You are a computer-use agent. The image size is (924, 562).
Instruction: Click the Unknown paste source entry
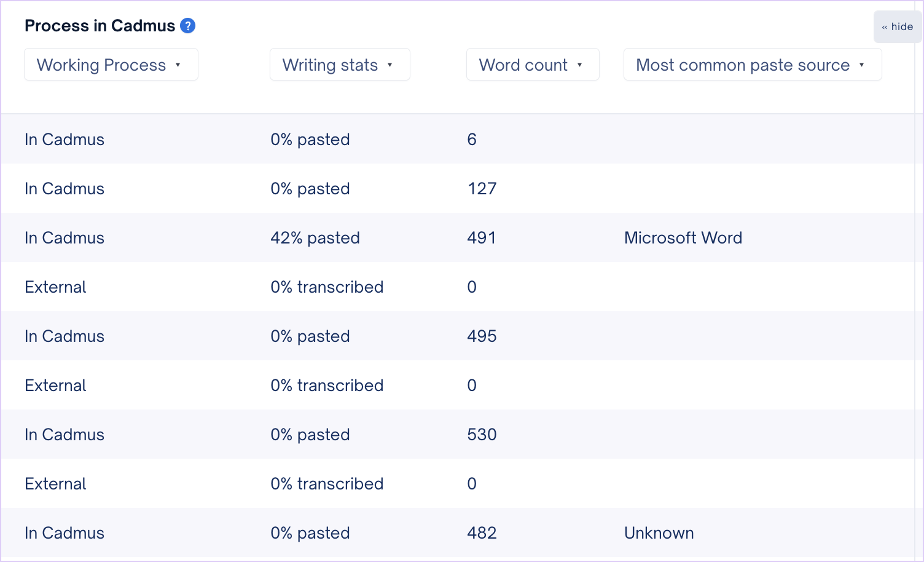coord(659,533)
